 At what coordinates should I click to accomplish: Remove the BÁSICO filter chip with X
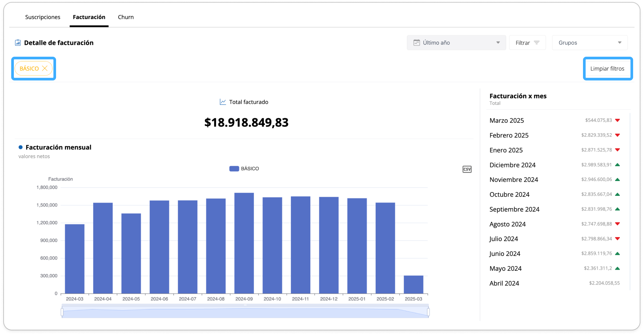45,68
